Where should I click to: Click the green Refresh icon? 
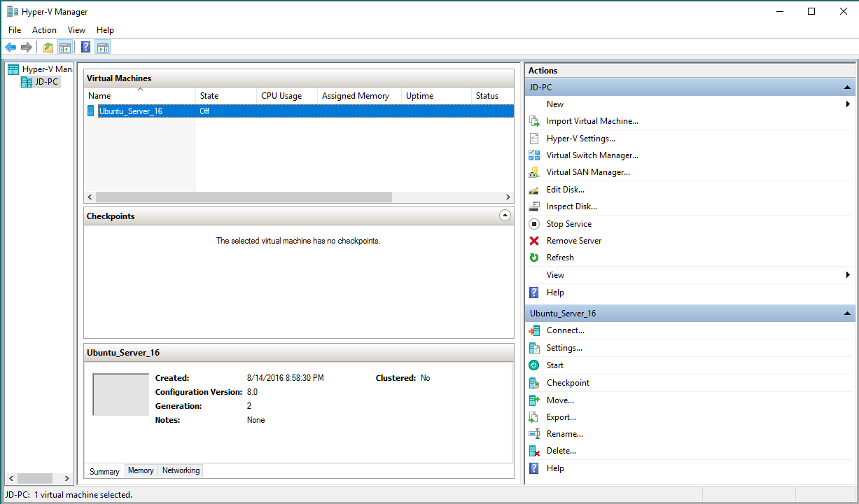534,258
